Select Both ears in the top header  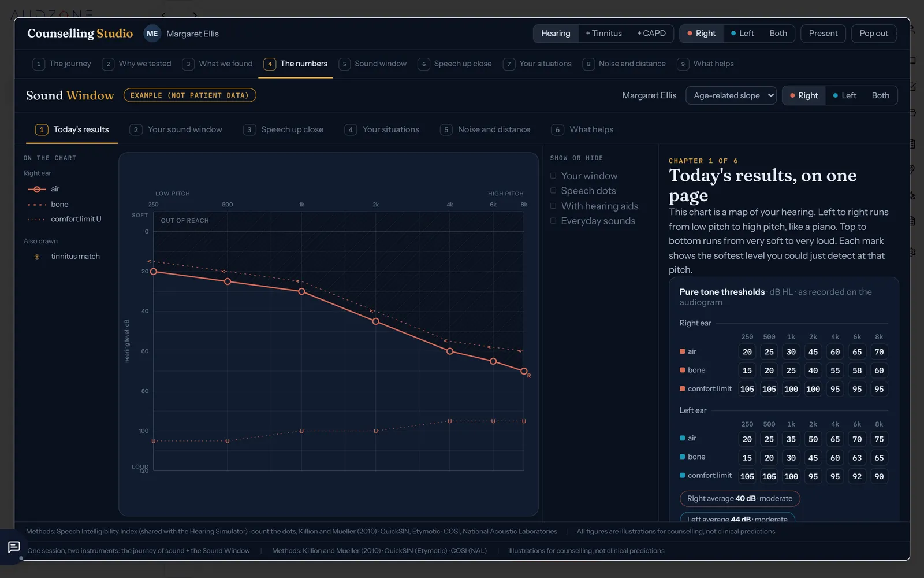pos(778,34)
